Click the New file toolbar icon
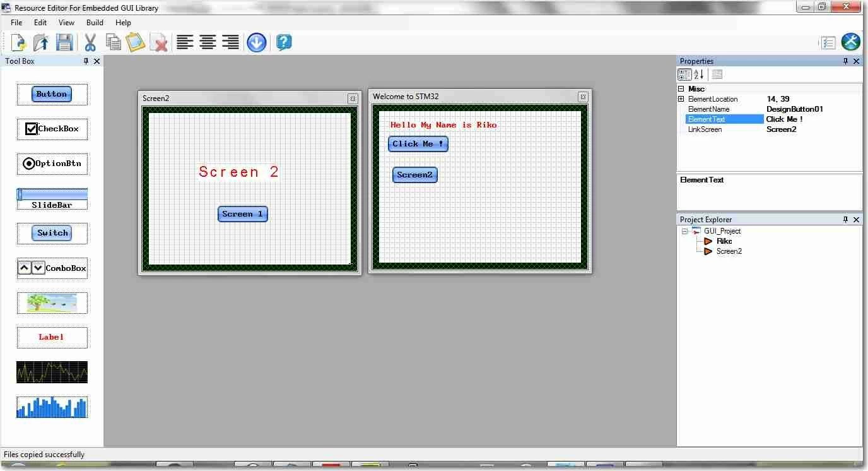The image size is (868, 471). [19, 42]
